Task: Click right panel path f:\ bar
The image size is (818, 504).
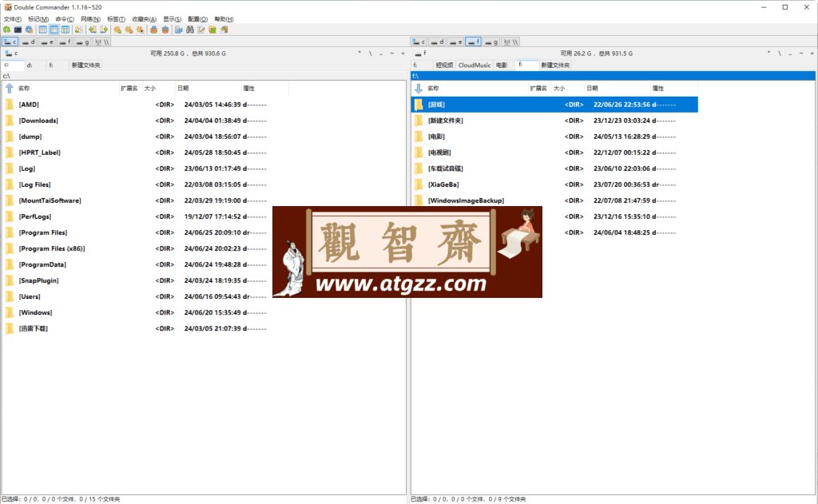Action: pos(613,76)
